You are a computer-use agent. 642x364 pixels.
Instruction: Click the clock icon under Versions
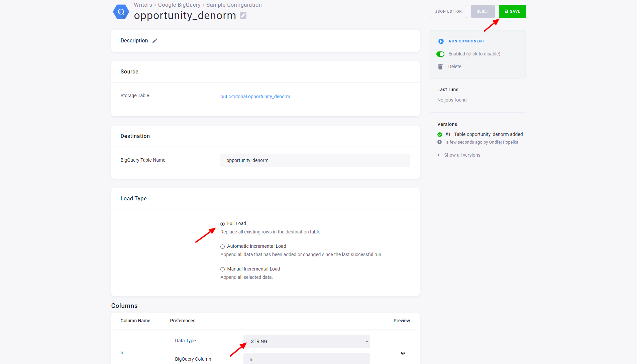(440, 142)
